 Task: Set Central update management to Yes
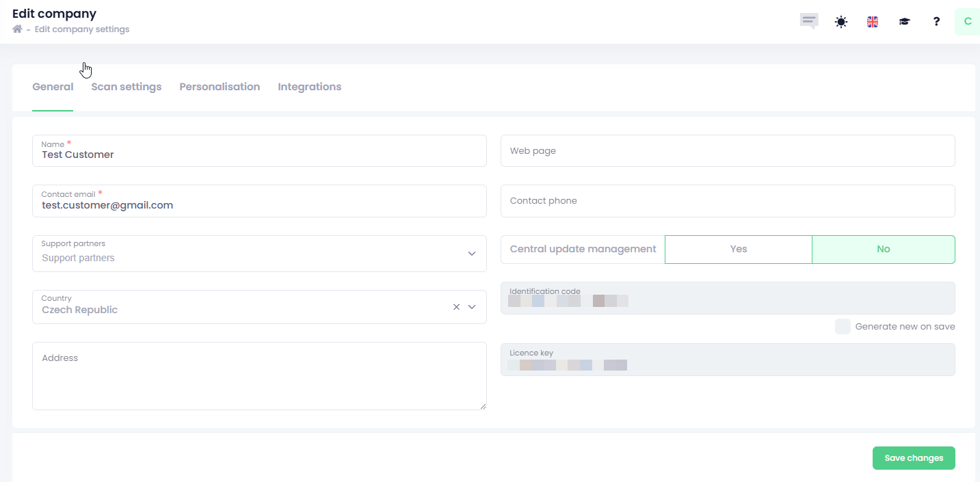[x=738, y=250]
